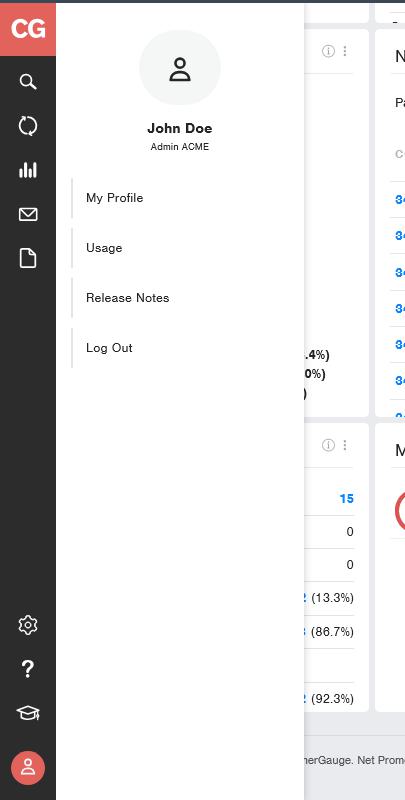
Task: Open the lower widget three-dot menu
Action: 345,445
